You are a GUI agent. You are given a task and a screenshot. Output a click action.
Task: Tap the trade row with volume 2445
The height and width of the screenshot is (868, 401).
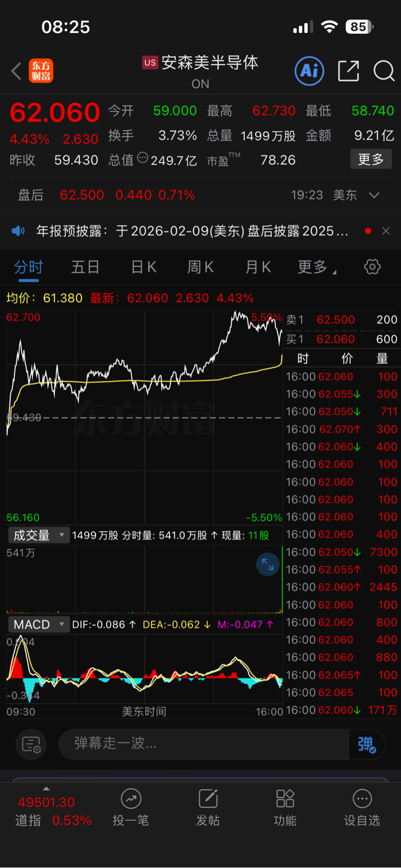click(342, 587)
